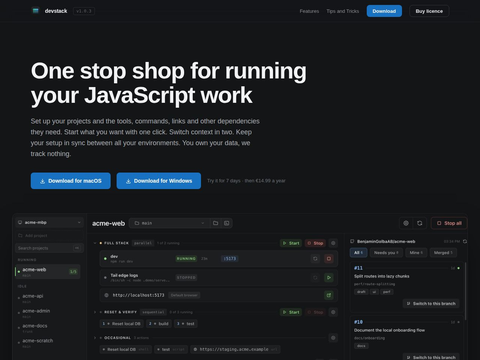Select the acme-web project
The width and height of the screenshot is (480, 360).
[x=48, y=272]
